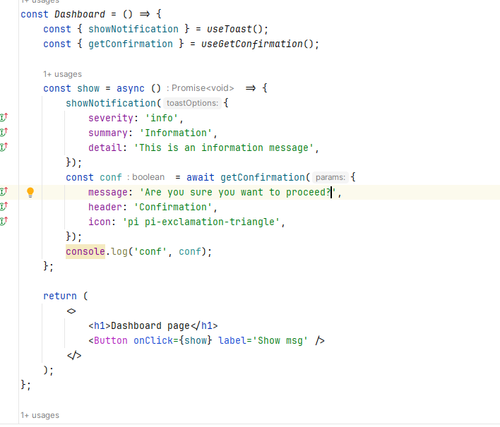Click the 'pi pi-exclamation-triangle' string
This screenshot has width=500, height=427.
tap(201, 222)
